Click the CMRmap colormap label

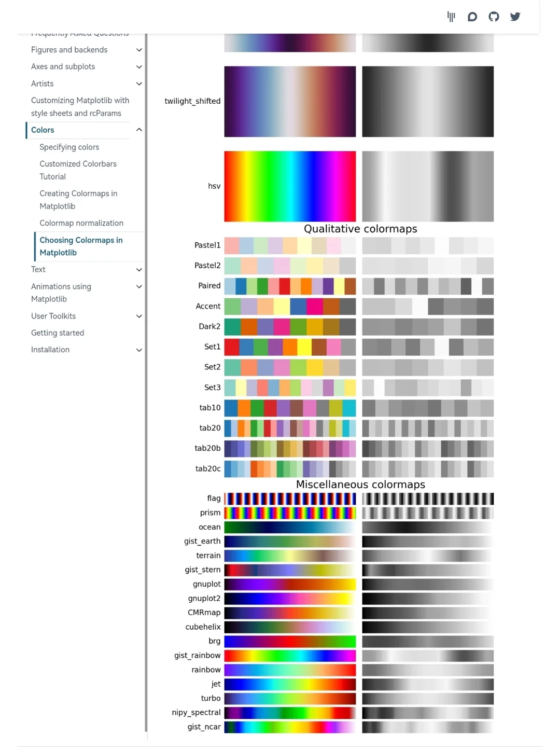(x=204, y=613)
